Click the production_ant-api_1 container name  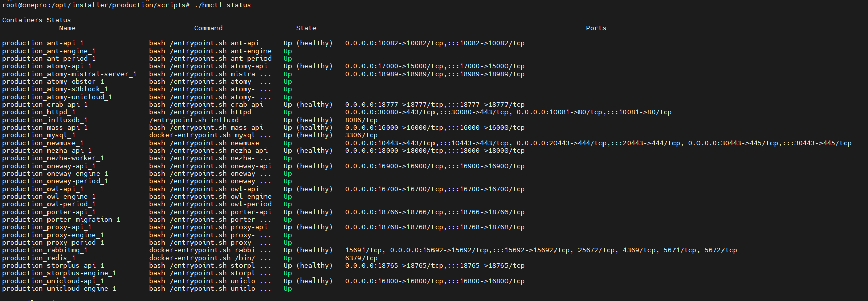43,43
